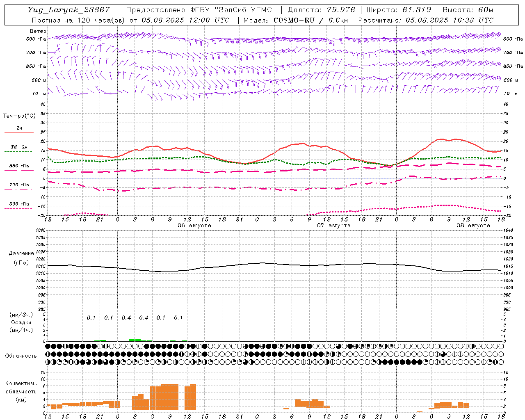The height and width of the screenshot is (420, 525).
Task: Select the left 700 гПа wind level label
Action: [x=36, y=52]
